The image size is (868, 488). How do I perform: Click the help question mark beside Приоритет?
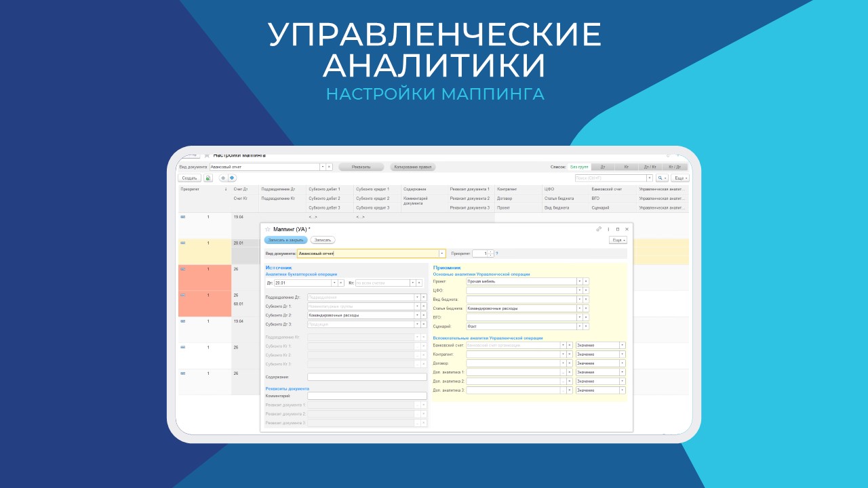pos(496,253)
